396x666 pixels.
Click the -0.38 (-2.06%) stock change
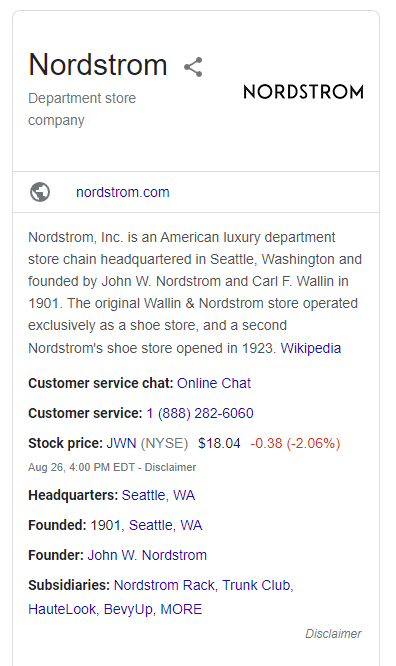[295, 443]
